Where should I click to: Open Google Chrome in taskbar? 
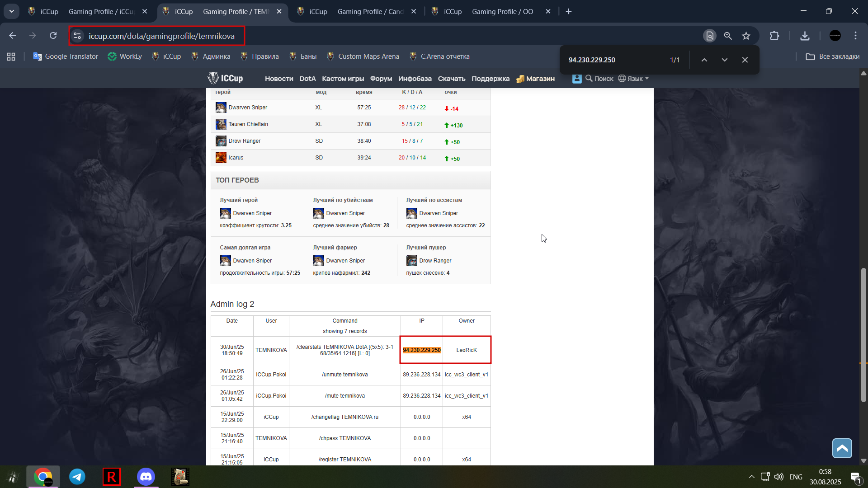click(x=43, y=477)
